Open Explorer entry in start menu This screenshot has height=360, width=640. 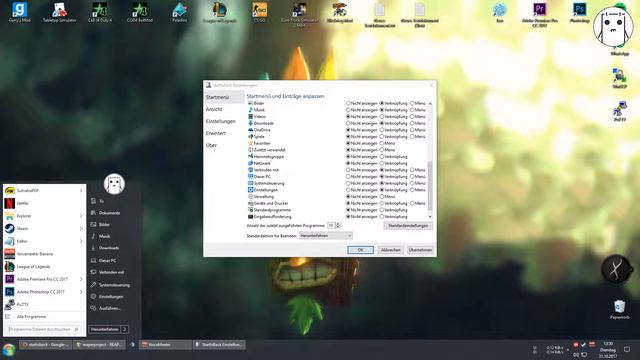click(44, 216)
